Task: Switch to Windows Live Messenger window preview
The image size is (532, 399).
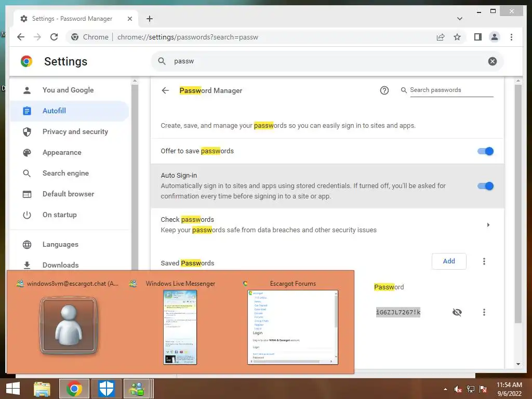Action: click(180, 327)
